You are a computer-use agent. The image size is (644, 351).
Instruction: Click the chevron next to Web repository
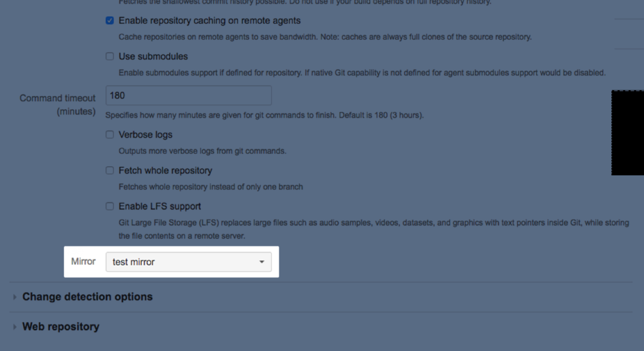pos(14,326)
